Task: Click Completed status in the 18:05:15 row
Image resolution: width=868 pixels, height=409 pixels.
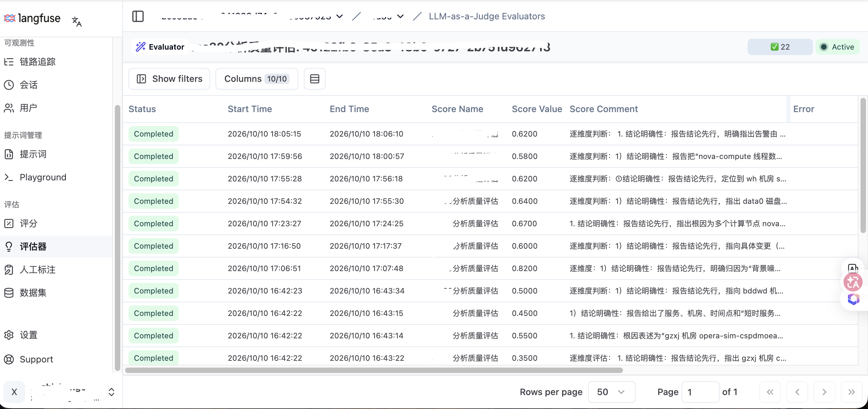Action: [x=154, y=134]
